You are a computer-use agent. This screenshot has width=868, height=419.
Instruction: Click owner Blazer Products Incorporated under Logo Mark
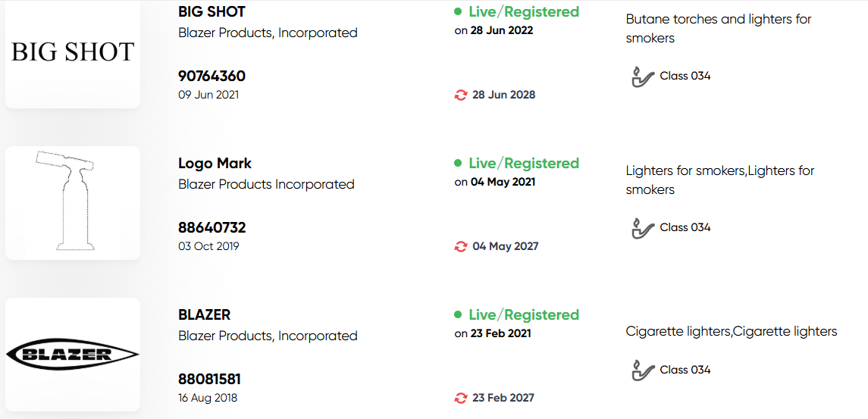(266, 184)
